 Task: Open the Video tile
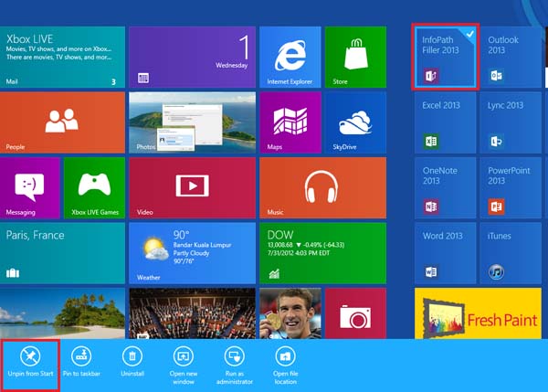[192, 188]
